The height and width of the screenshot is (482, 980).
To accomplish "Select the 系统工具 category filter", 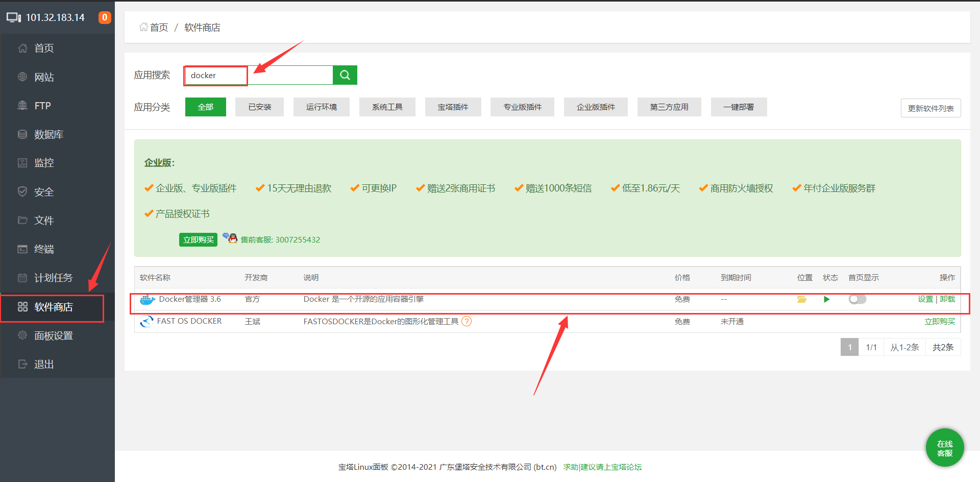I will coord(387,107).
